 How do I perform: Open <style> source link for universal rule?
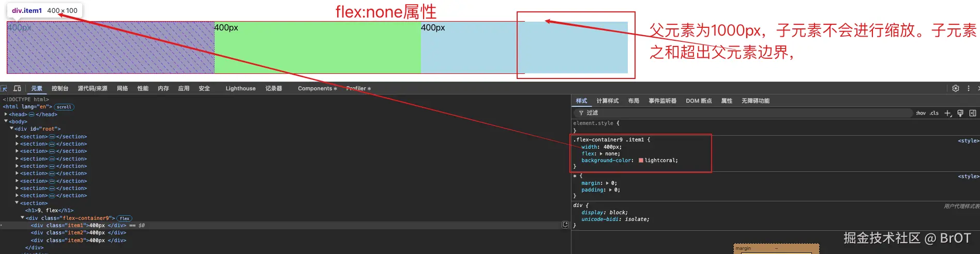point(968,177)
